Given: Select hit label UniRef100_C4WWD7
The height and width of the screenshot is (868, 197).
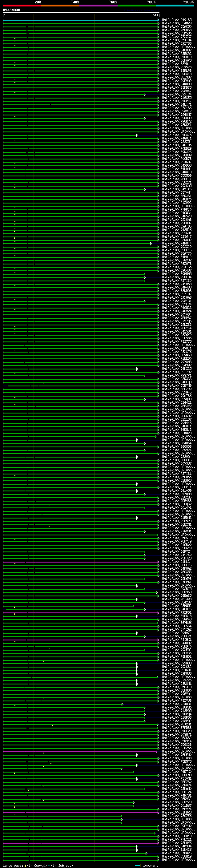Looking at the screenshot, I should click(177, 50).
